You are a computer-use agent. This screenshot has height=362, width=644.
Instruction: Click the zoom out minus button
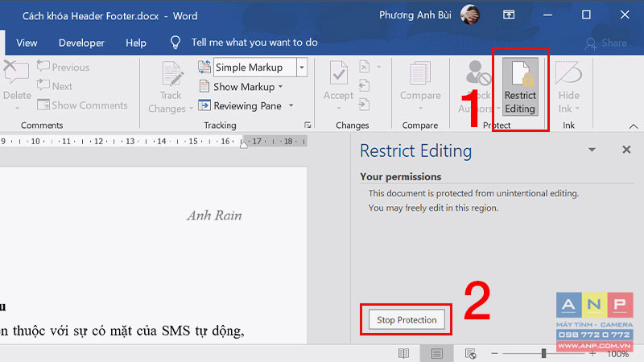click(494, 353)
